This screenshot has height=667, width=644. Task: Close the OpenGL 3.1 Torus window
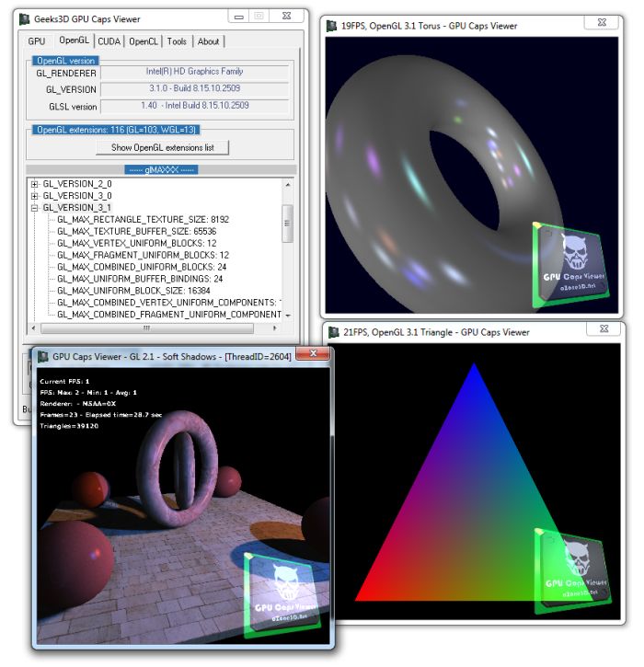[602, 23]
